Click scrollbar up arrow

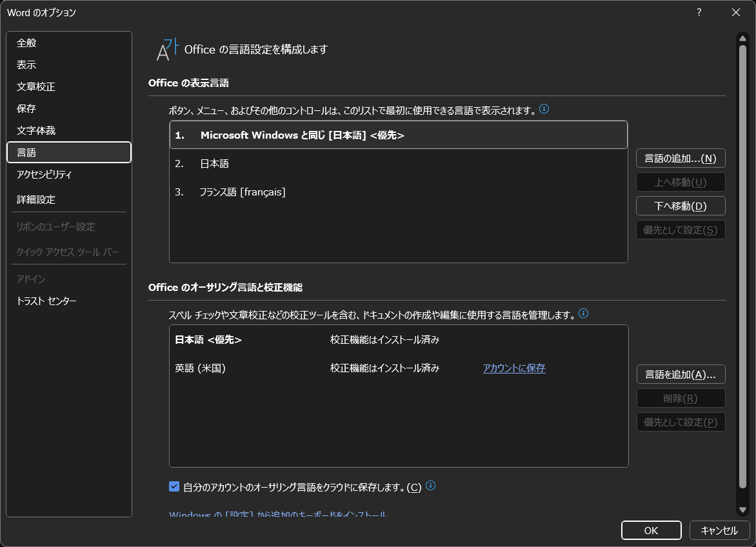point(742,38)
